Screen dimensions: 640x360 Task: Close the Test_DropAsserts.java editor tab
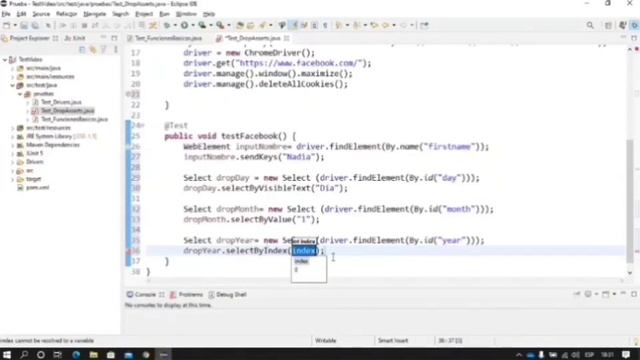click(287, 38)
